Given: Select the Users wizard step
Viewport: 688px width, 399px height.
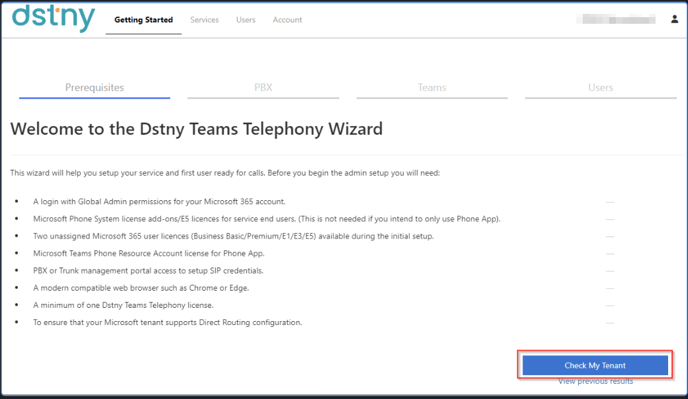Looking at the screenshot, I should coord(601,88).
